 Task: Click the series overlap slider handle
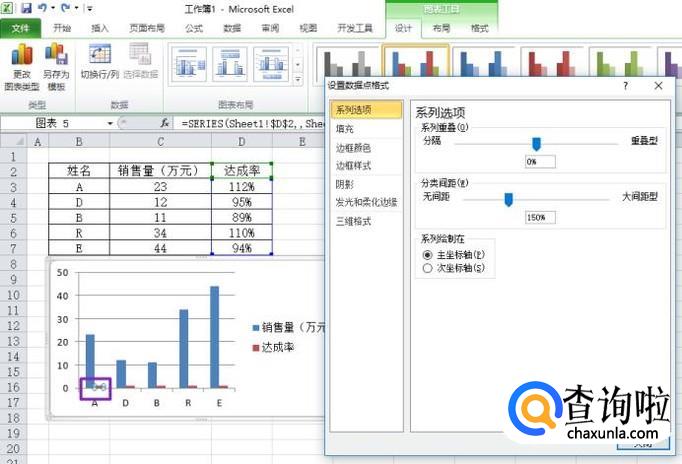(536, 143)
